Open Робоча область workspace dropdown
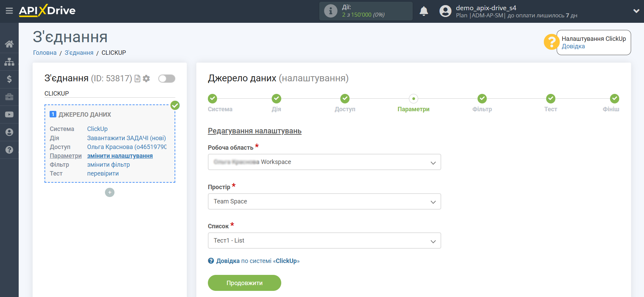 (x=324, y=162)
